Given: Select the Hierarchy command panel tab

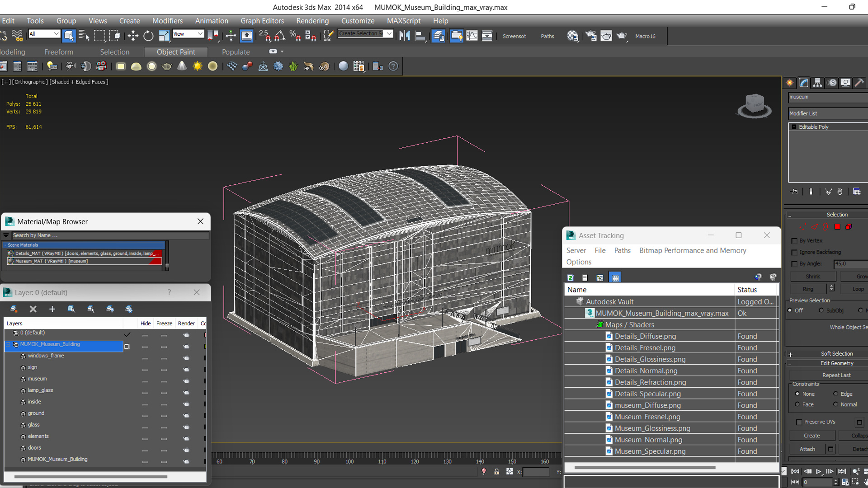Looking at the screenshot, I should 817,83.
